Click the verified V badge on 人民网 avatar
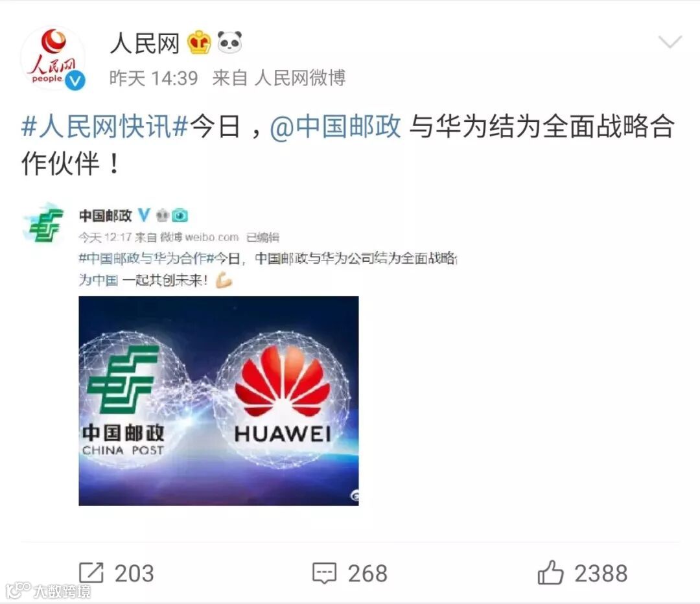This screenshot has height=604, width=700. click(x=75, y=81)
